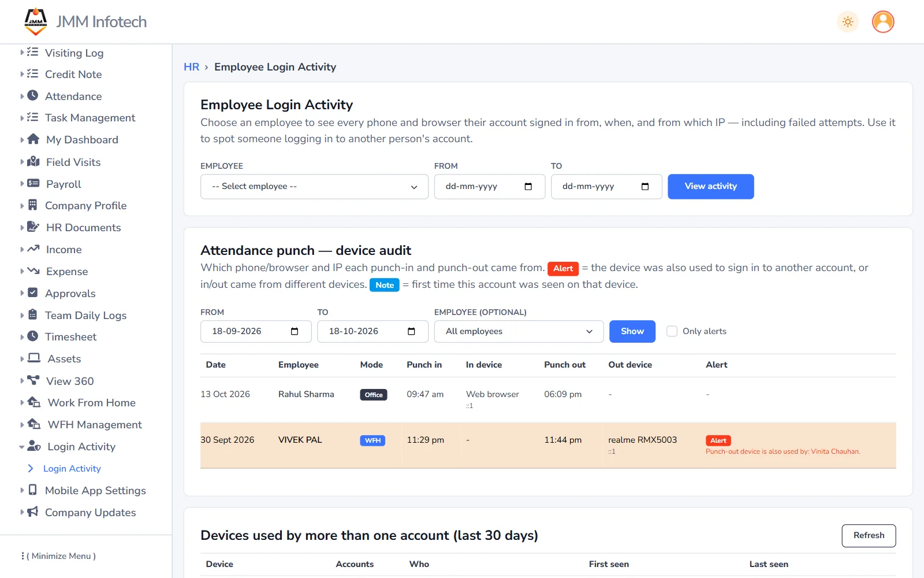This screenshot has height=578, width=924.
Task: Click the My Dashboard home icon
Action: tap(33, 139)
